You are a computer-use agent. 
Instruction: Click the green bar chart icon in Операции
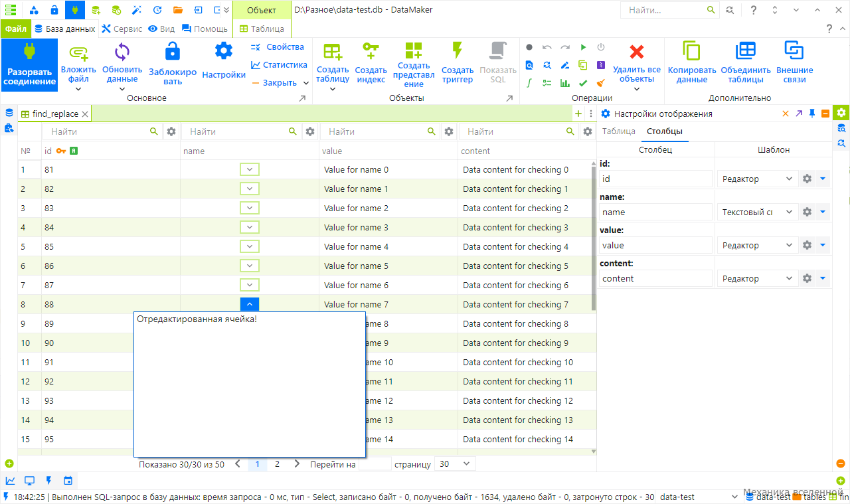565,83
